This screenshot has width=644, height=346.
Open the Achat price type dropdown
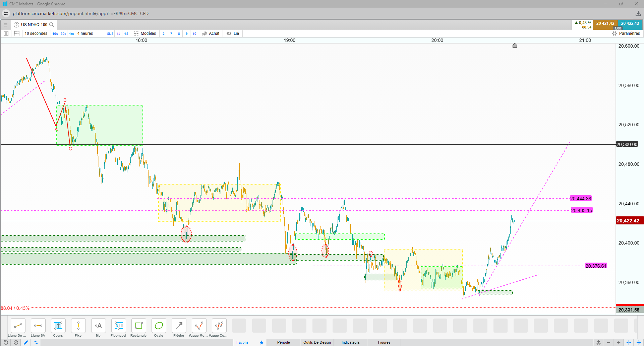coord(211,33)
